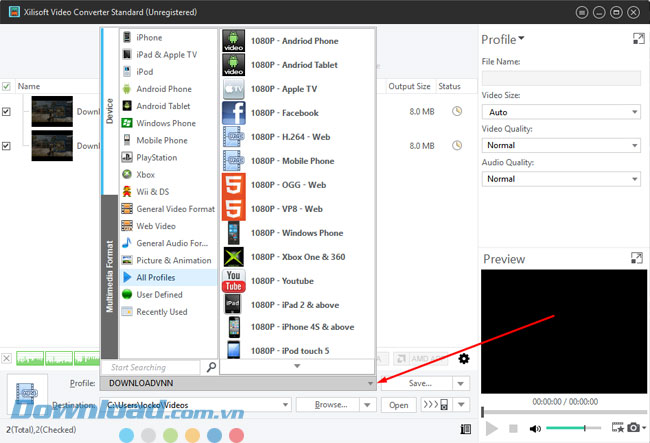Select Windows Phone category
The image size is (650, 443).
(168, 123)
